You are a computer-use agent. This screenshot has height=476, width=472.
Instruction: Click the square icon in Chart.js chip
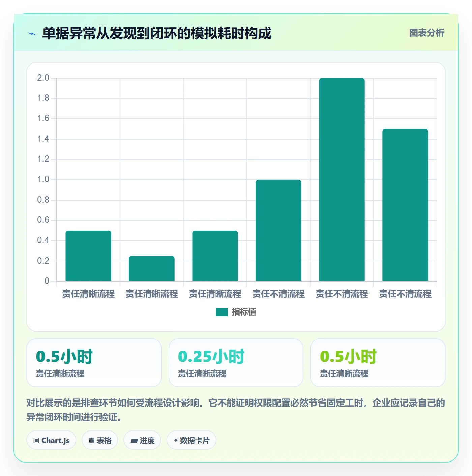[x=36, y=441]
